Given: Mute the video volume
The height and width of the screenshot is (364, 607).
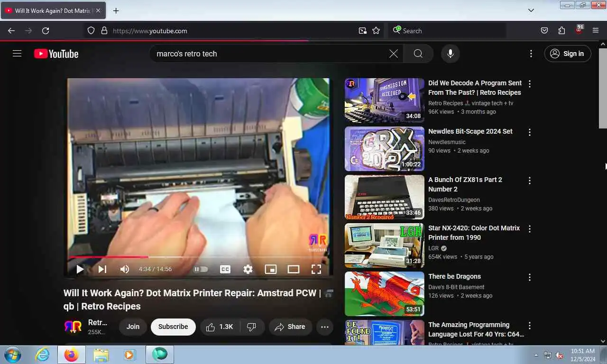Looking at the screenshot, I should pos(125,269).
